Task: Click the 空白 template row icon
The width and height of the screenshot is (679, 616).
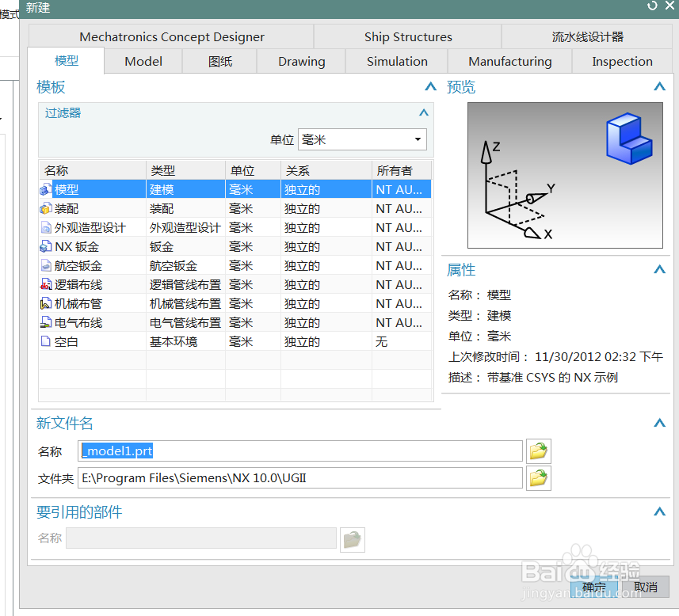Action: [46, 341]
